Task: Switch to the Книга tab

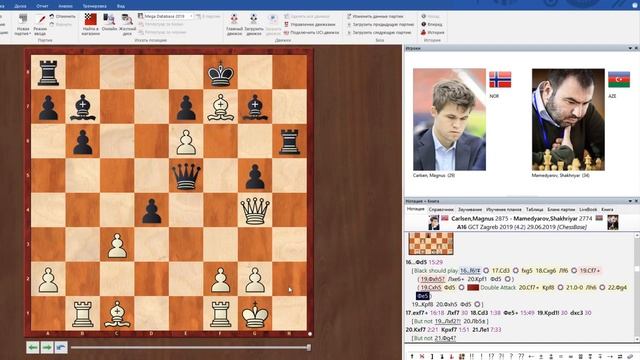Action: point(607,209)
